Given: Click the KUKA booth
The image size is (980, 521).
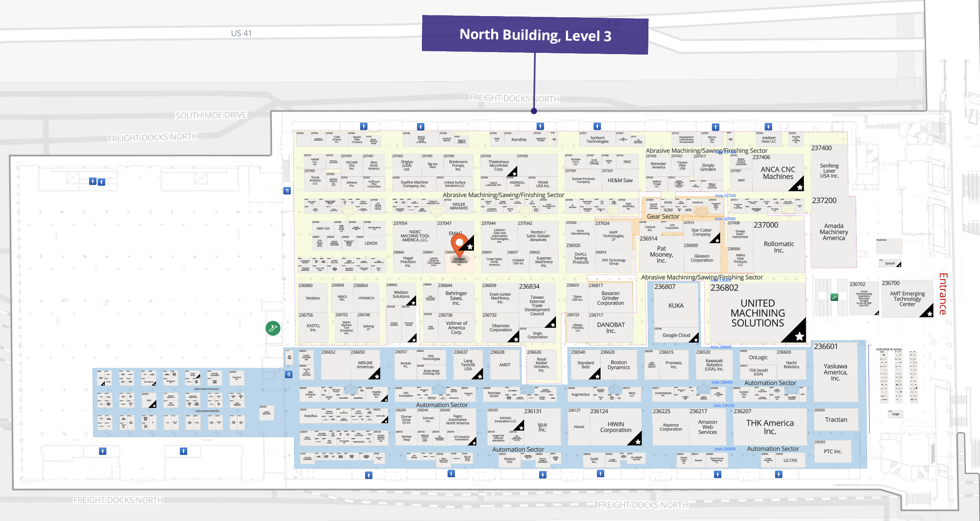Looking at the screenshot, I should point(676,305).
